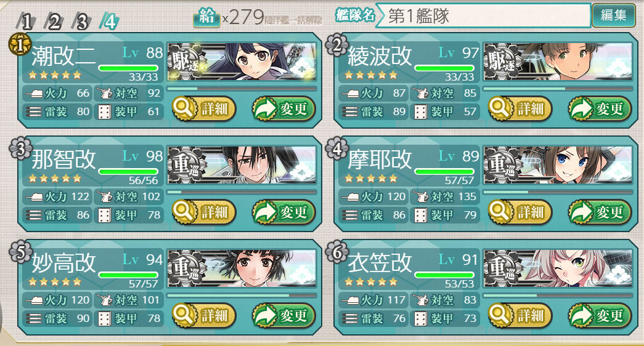Click slot 6 flower number badge
Viewport: 644px width, 346px height.
[x=336, y=252]
